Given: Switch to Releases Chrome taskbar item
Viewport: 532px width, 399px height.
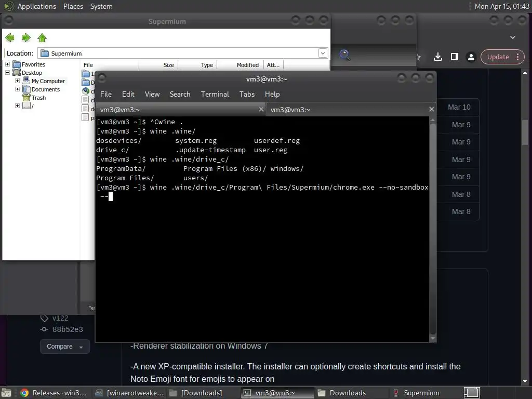Looking at the screenshot, I should pyautogui.click(x=53, y=393).
